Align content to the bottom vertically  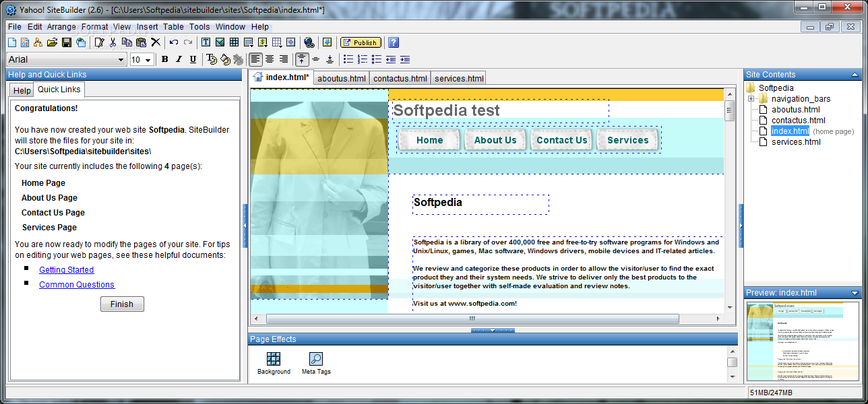pyautogui.click(x=330, y=59)
